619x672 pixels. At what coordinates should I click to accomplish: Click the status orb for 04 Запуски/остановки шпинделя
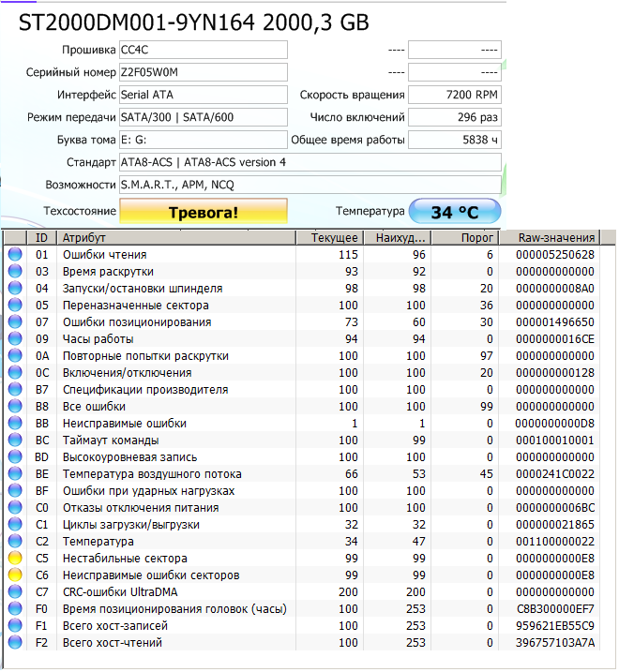[15, 289]
